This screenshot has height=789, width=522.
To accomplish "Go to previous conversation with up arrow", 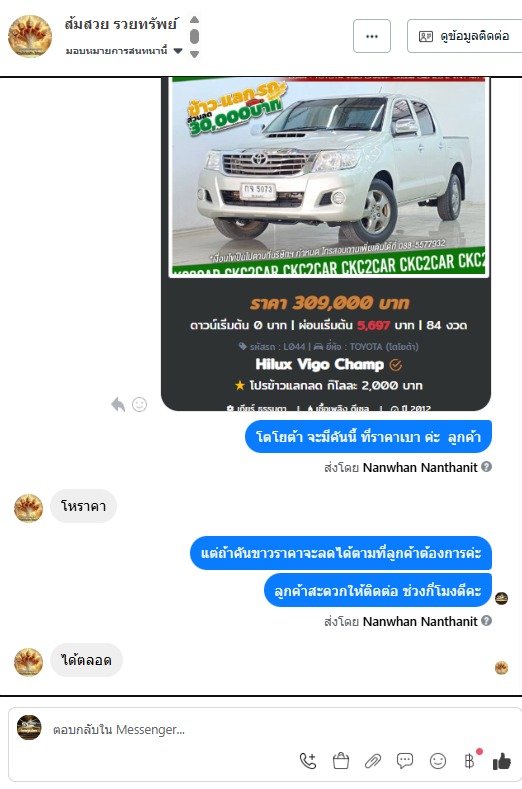I will [x=194, y=20].
